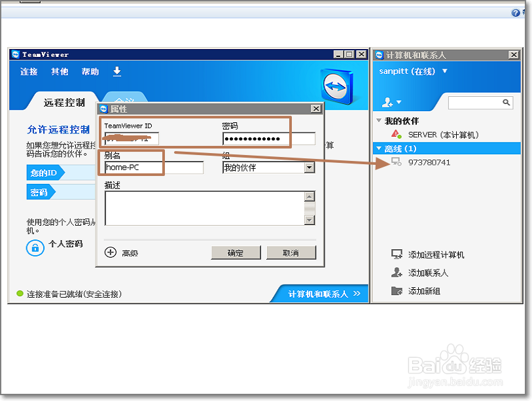Open the 组 dropdown showing 我的伙伴
This screenshot has height=401, width=532.
pyautogui.click(x=309, y=167)
